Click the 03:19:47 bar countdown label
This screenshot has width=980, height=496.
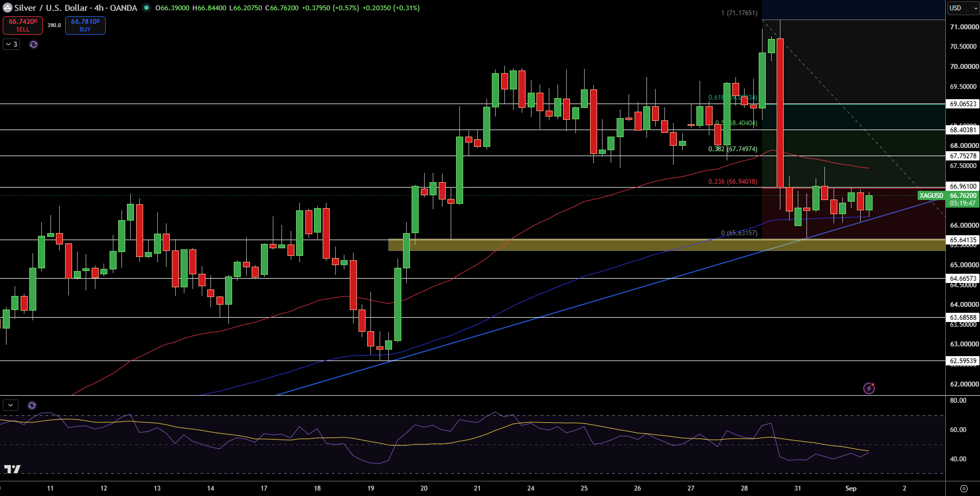click(x=963, y=204)
